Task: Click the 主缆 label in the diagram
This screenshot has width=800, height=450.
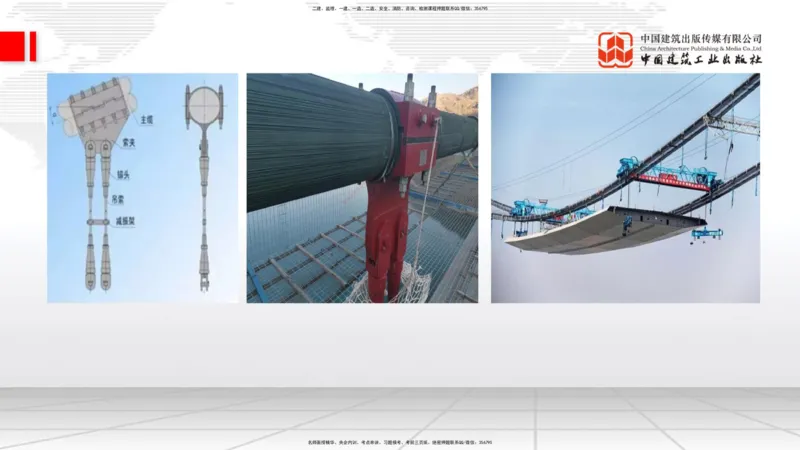Action: (x=148, y=118)
